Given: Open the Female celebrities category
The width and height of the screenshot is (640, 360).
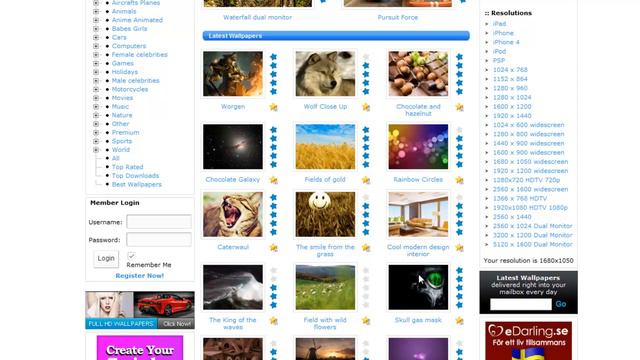Looking at the screenshot, I should click(x=140, y=55).
